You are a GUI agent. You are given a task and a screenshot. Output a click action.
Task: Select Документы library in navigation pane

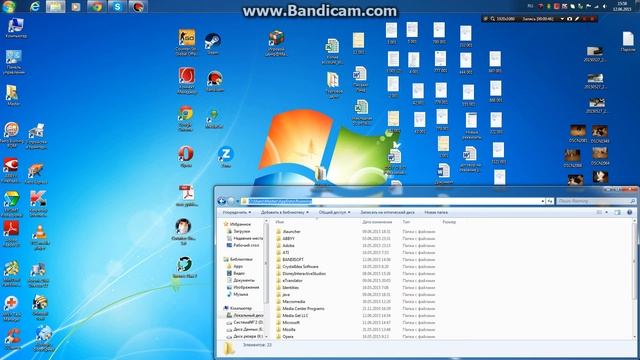click(240, 280)
